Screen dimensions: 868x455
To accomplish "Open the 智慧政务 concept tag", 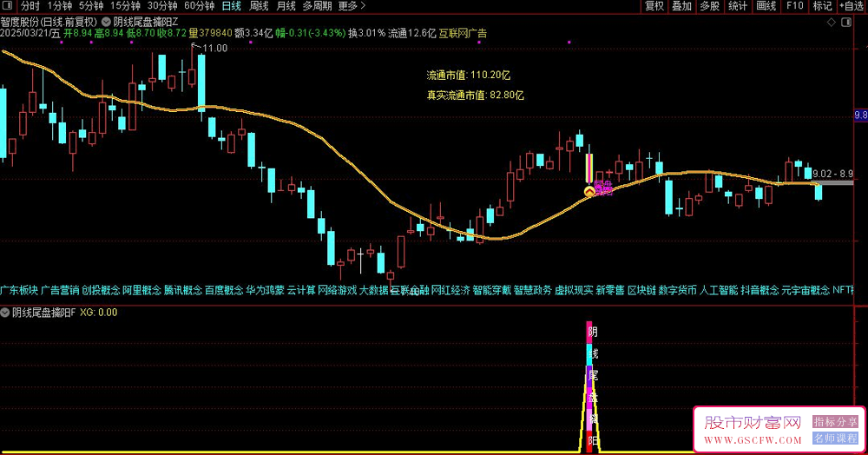I will (533, 290).
